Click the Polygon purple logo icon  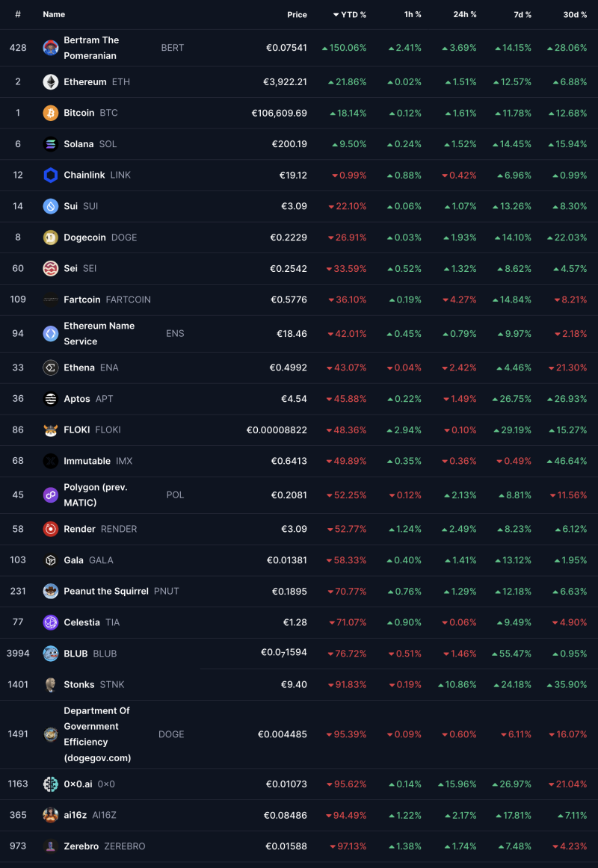(51, 495)
